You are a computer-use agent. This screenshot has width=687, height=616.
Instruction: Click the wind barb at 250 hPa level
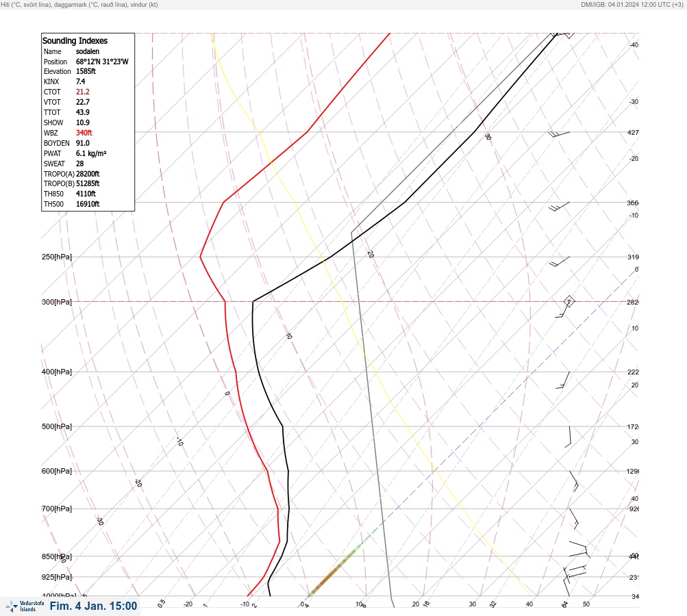[x=559, y=262]
